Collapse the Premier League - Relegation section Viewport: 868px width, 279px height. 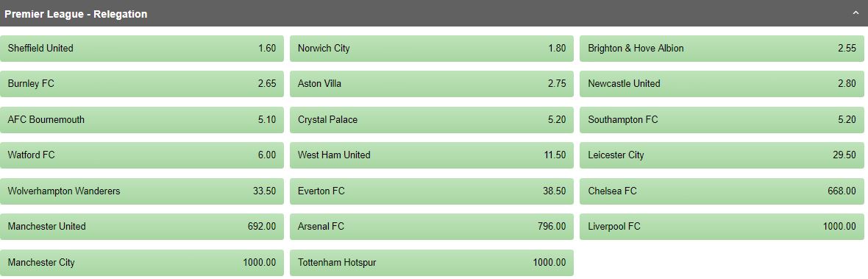click(855, 13)
